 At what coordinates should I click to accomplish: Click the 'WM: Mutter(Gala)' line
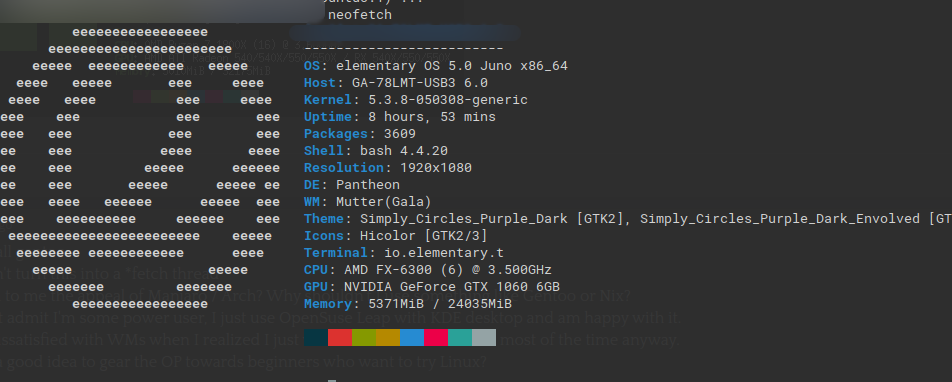[368, 202]
